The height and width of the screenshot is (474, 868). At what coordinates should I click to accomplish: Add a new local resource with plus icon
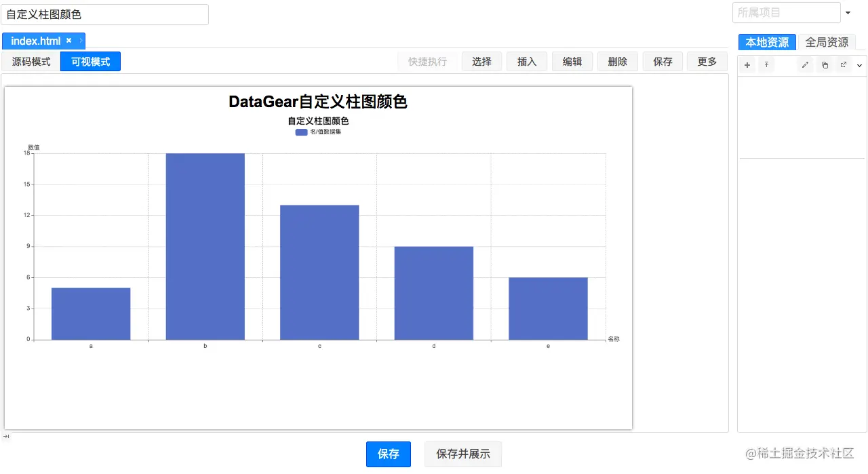[x=747, y=65]
